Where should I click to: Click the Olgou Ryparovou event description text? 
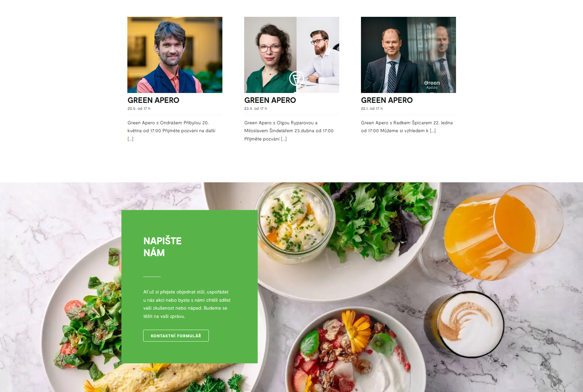tap(289, 131)
